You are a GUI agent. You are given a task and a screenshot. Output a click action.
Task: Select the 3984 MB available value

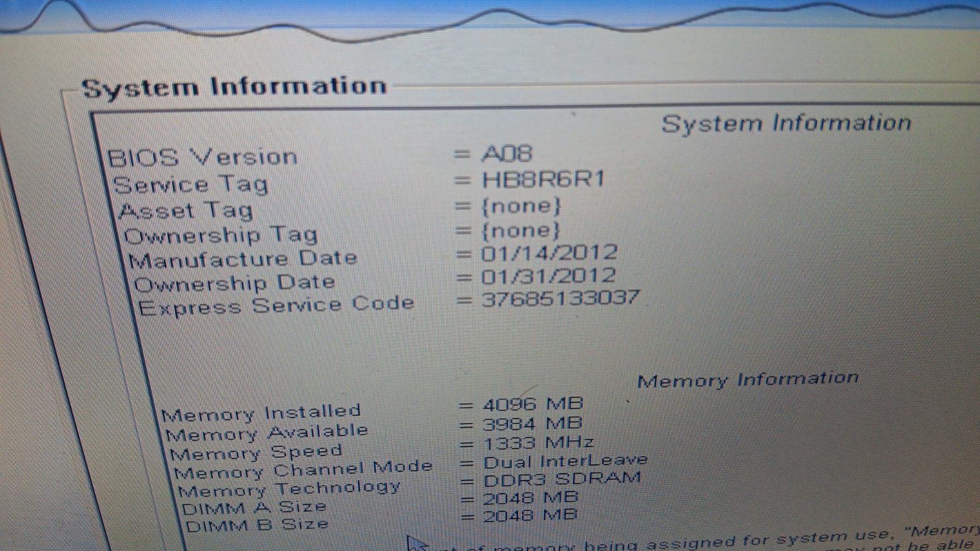coord(532,424)
